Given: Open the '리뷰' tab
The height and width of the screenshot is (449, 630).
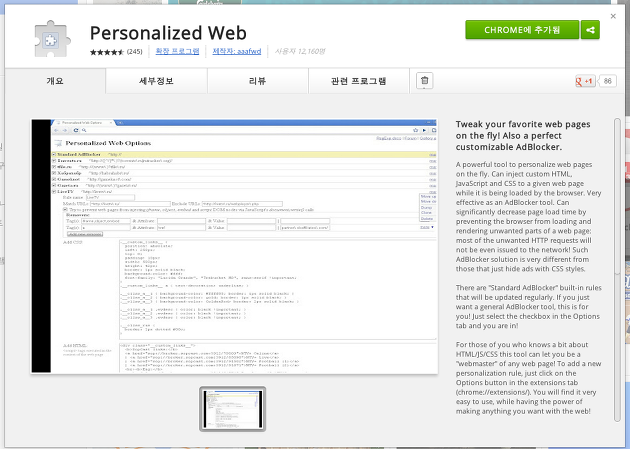Looking at the screenshot, I should point(258,81).
